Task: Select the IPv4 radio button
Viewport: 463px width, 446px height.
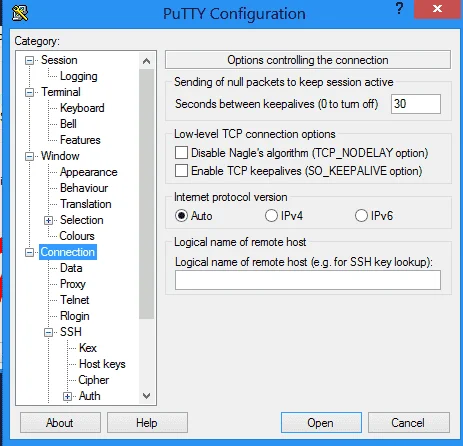Action: click(x=271, y=216)
